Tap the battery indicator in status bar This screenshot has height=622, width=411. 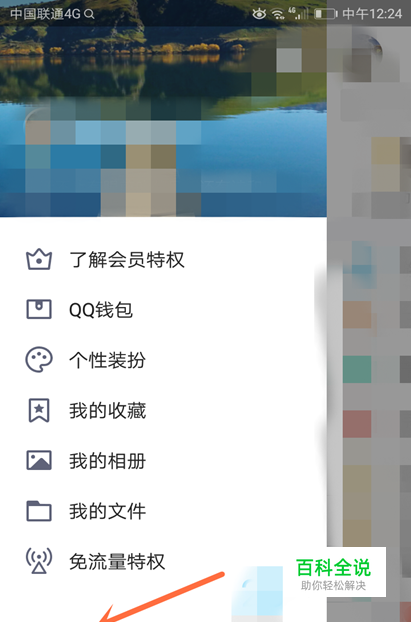click(x=325, y=14)
